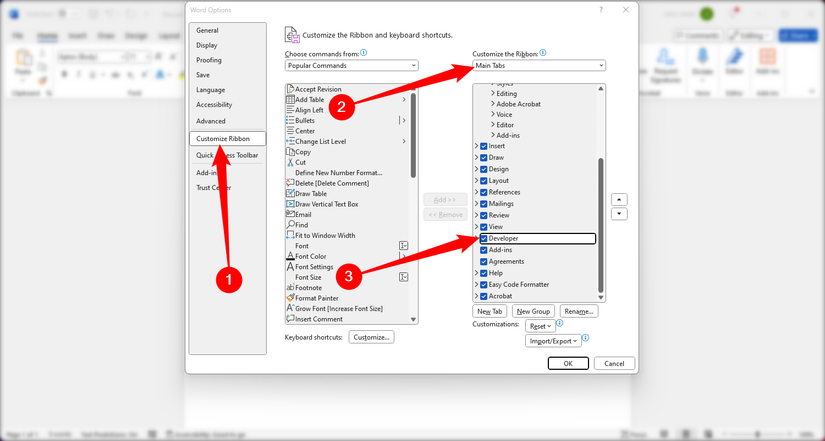Click the Delete Comment icon

pos(290,183)
